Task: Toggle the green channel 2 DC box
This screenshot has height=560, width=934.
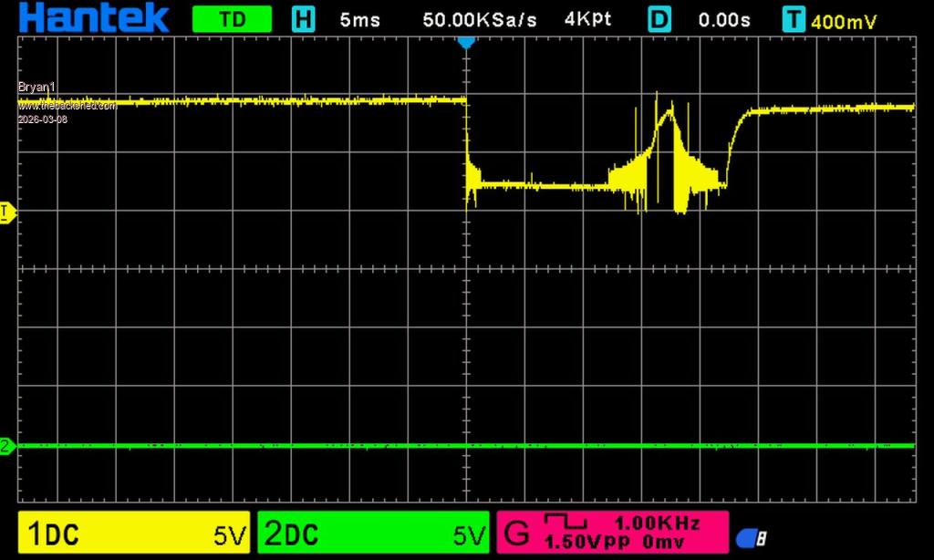Action: 372,534
